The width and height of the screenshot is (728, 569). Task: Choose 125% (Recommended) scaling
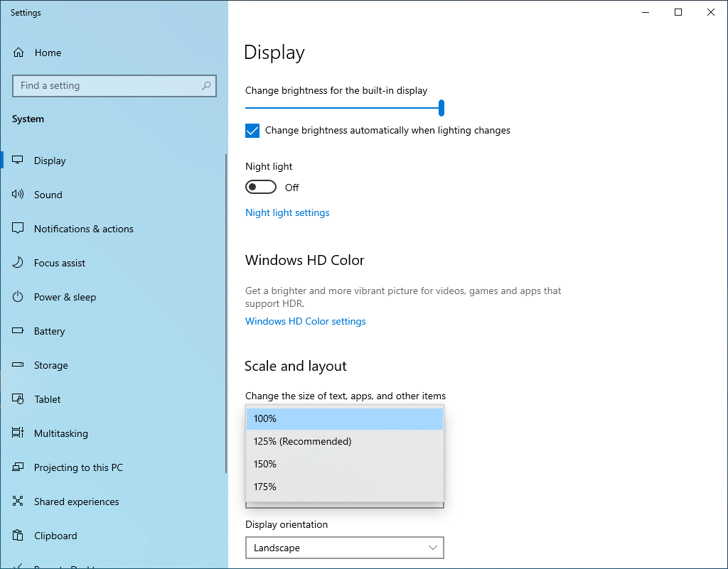point(302,441)
